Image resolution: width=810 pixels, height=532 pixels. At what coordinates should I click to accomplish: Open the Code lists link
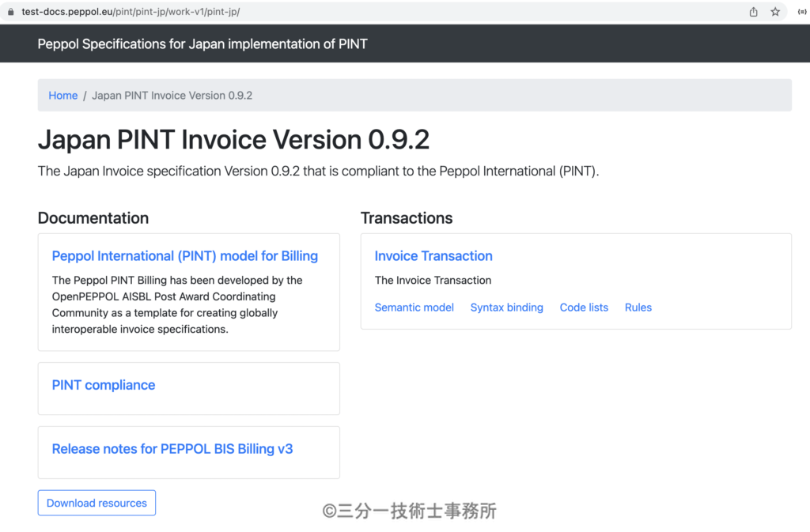point(584,308)
